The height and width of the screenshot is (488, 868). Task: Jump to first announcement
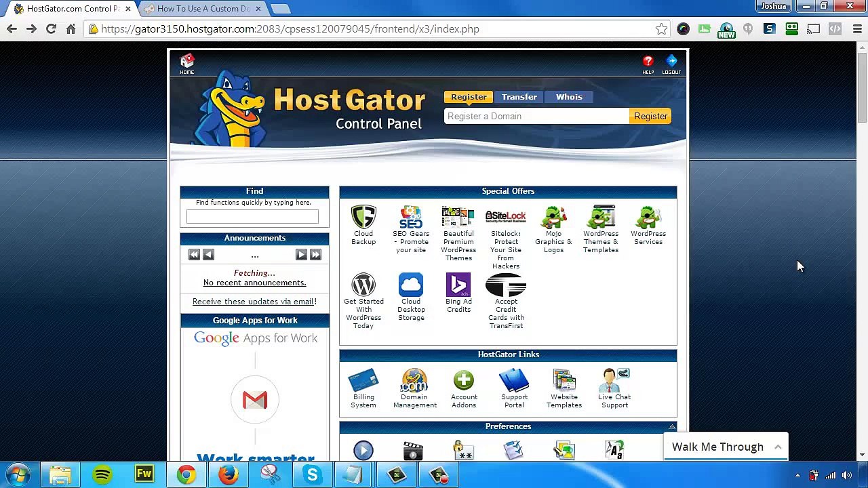194,254
